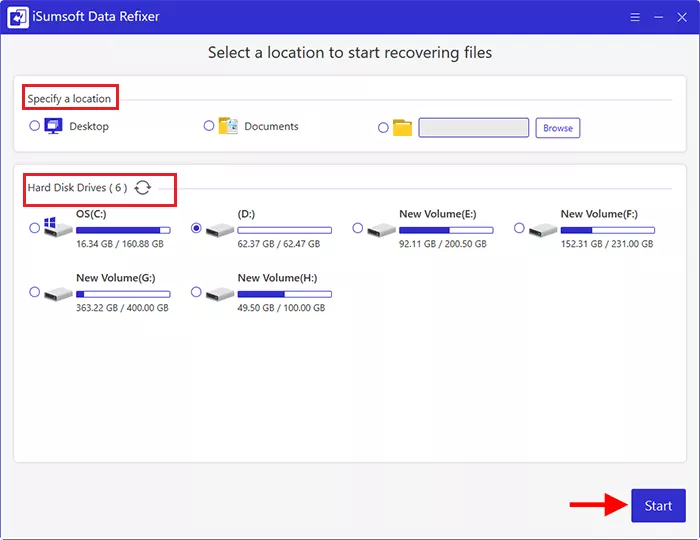The height and width of the screenshot is (540, 700).
Task: Click the New Volume(G:) drive icon
Action: point(58,293)
